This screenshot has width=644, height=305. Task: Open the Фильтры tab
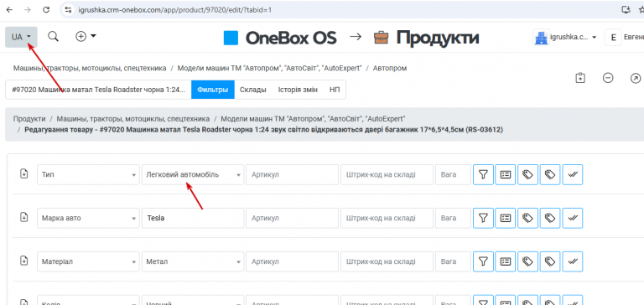pyautogui.click(x=213, y=90)
